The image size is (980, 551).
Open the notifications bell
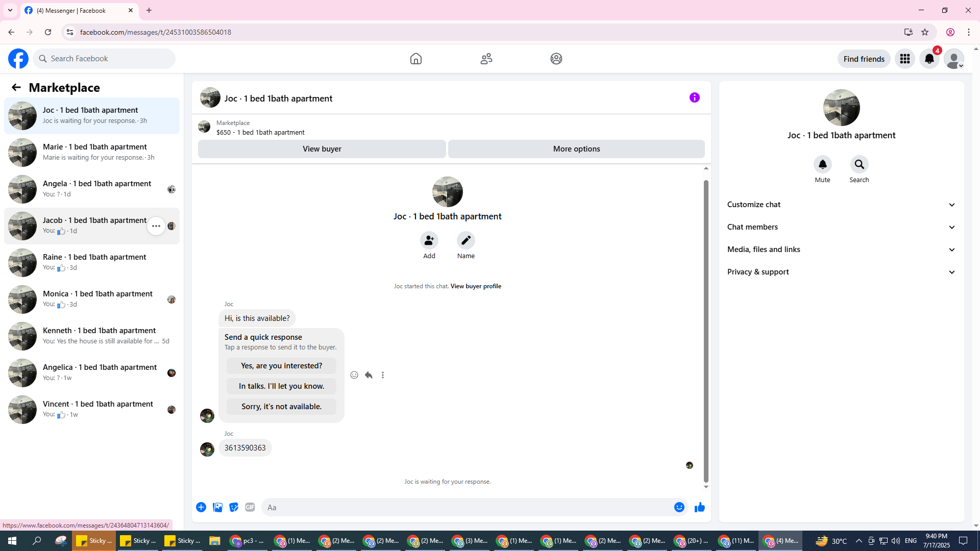[929, 59]
